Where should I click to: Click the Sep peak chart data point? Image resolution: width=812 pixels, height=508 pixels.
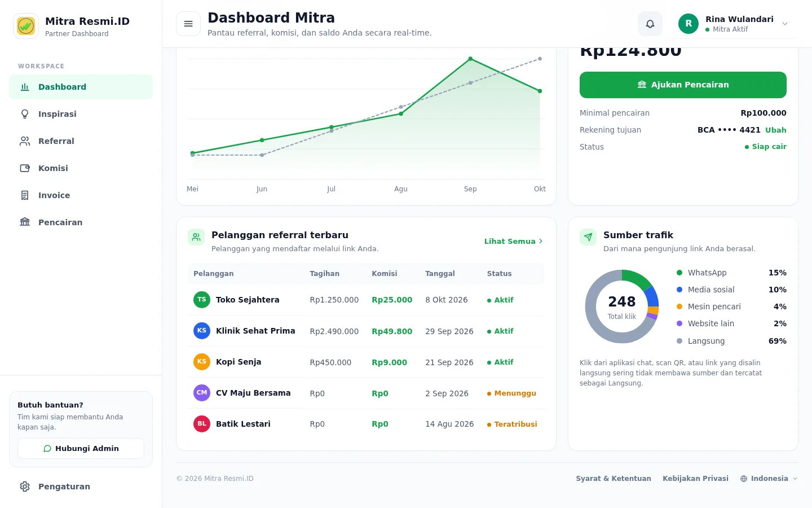click(x=470, y=59)
